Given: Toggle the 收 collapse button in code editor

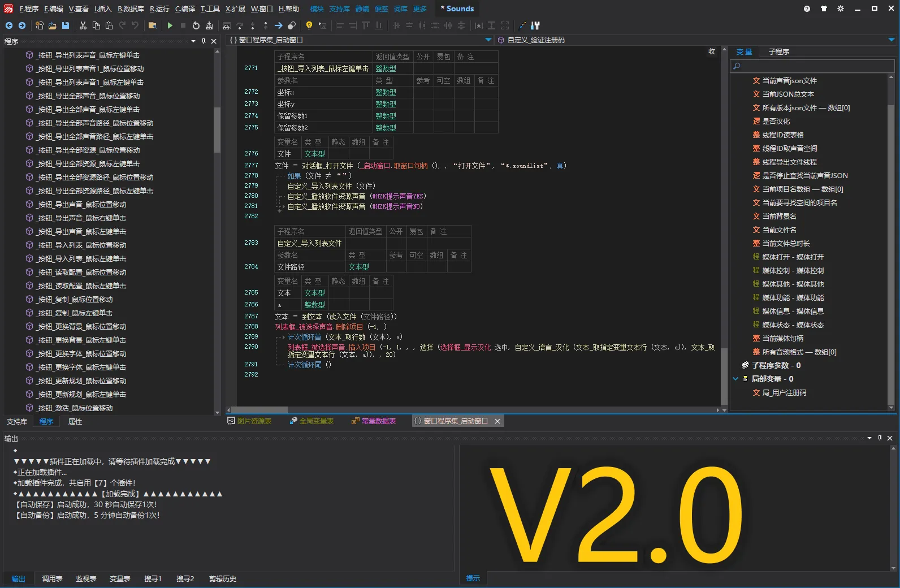Looking at the screenshot, I should click(x=712, y=51).
